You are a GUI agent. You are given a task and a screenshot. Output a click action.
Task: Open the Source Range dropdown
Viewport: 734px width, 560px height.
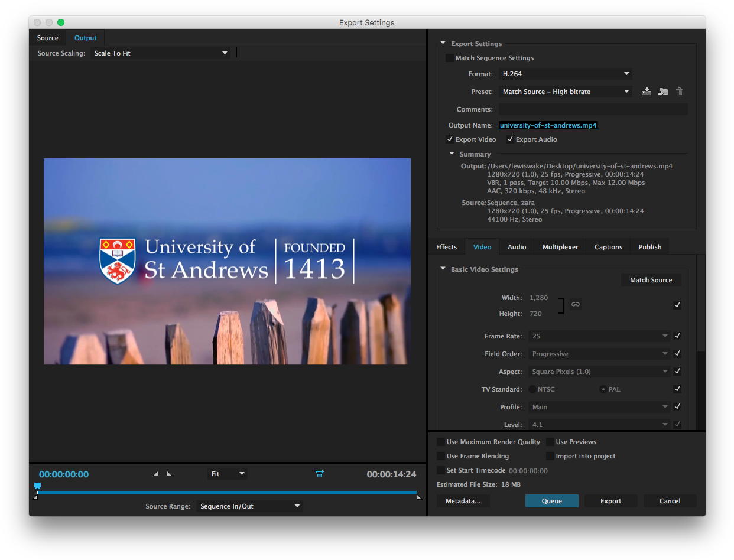coord(249,506)
